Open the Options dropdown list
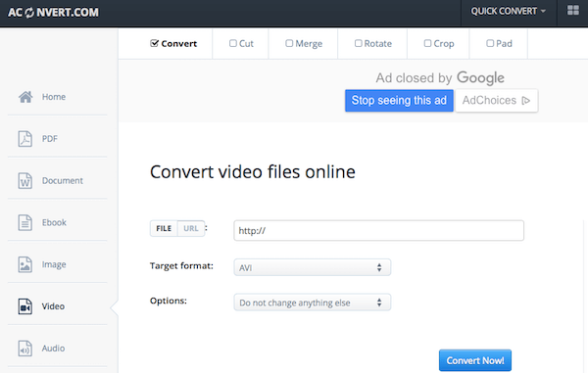 [x=312, y=303]
